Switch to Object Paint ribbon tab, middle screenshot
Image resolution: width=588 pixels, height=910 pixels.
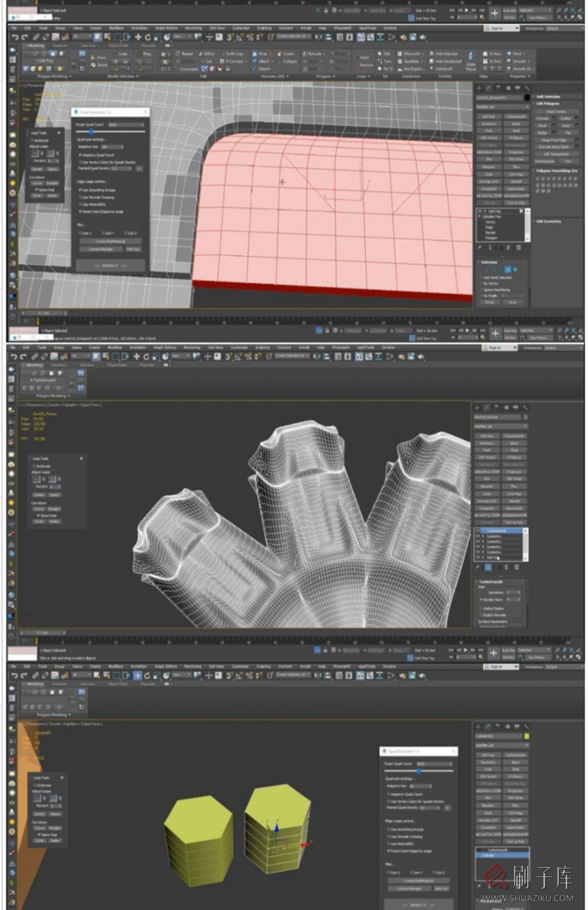point(117,365)
